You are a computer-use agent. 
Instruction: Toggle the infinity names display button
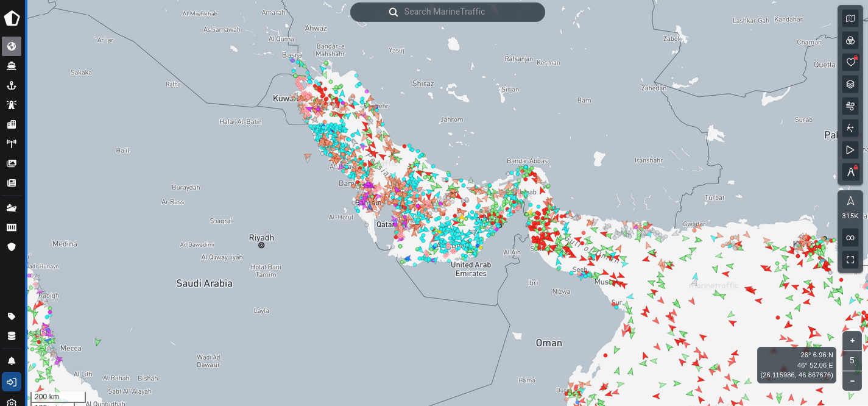click(850, 238)
